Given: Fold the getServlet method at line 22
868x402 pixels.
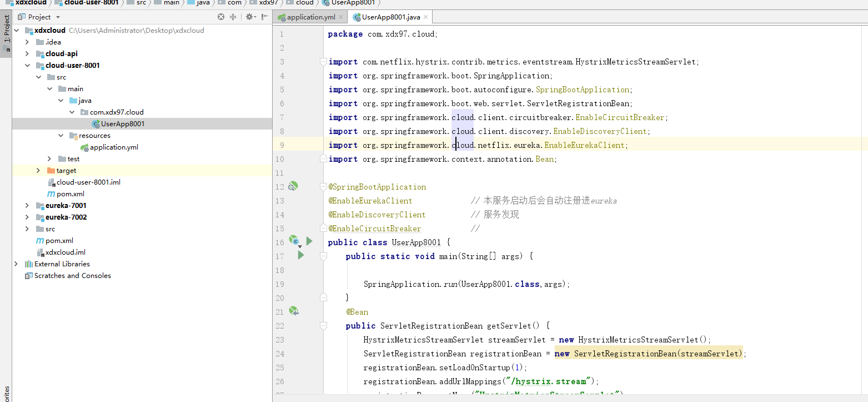Looking at the screenshot, I should (x=323, y=325).
